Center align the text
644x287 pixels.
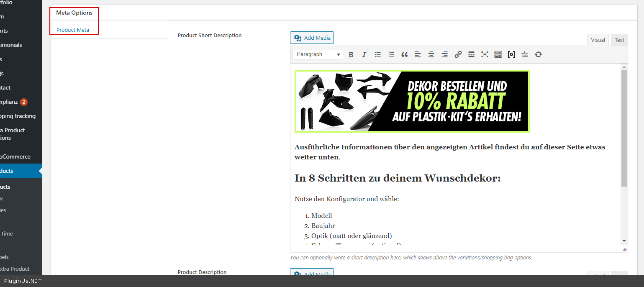pyautogui.click(x=431, y=54)
